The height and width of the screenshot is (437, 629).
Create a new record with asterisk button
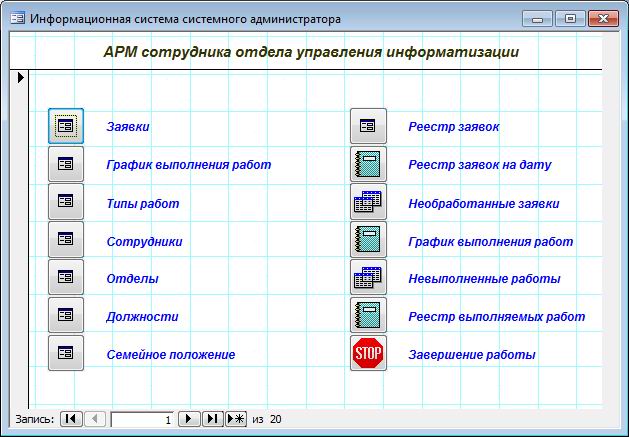[236, 419]
